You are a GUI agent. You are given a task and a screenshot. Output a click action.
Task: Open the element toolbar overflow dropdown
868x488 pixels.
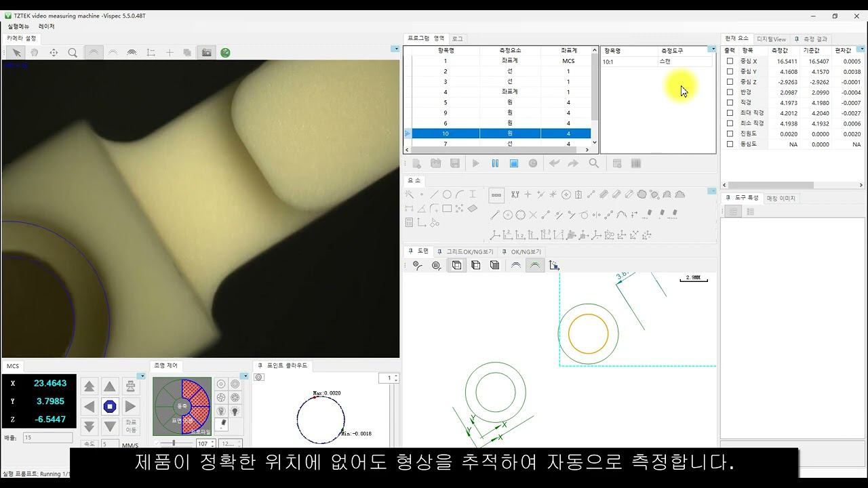(x=712, y=191)
